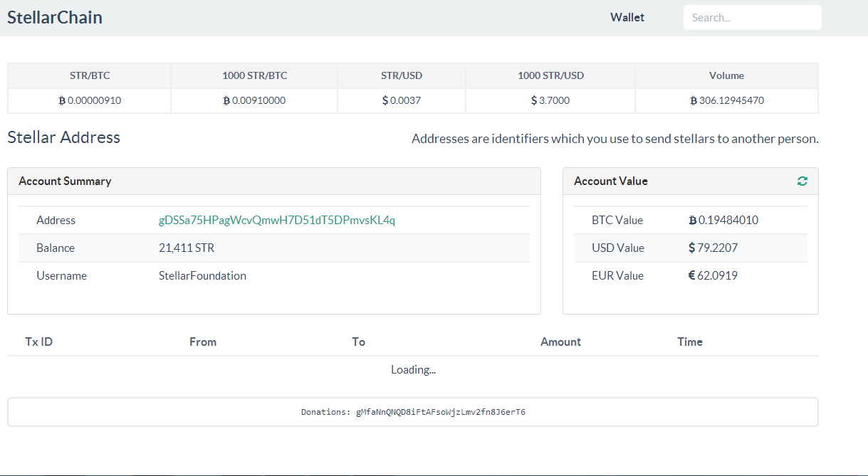Select the Donations address text

(440, 412)
